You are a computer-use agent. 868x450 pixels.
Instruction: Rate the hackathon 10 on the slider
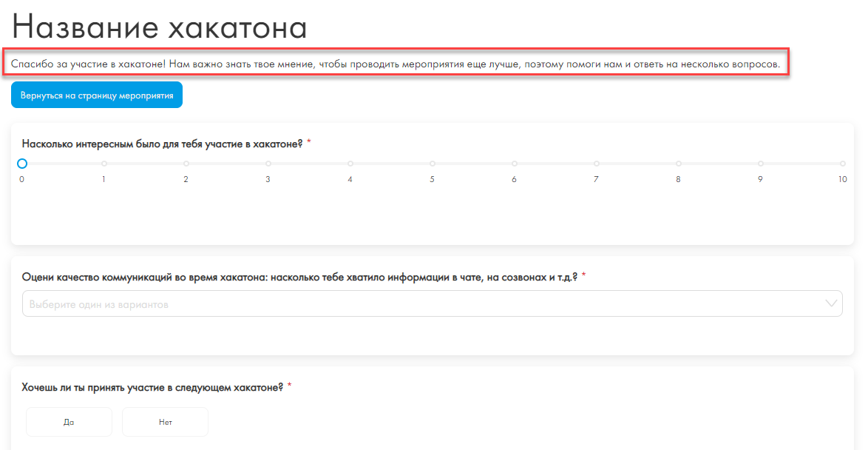pyautogui.click(x=842, y=164)
